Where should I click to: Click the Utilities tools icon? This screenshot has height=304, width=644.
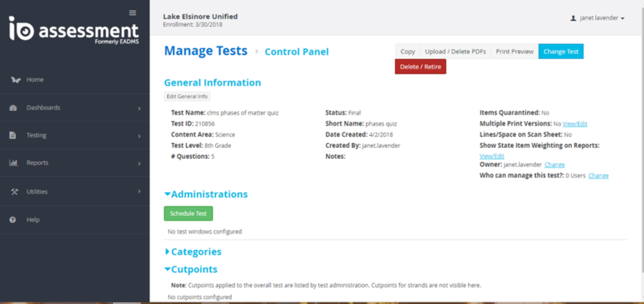[x=14, y=192]
